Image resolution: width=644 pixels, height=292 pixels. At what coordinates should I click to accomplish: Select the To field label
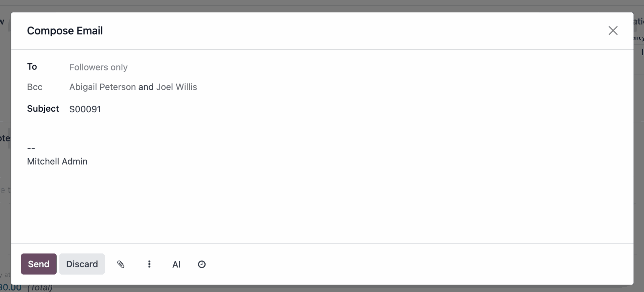(32, 67)
